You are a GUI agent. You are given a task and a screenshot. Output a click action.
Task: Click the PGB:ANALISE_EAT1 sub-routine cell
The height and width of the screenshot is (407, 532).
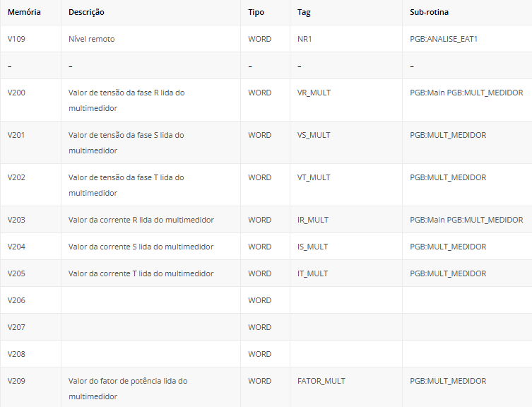(444, 39)
